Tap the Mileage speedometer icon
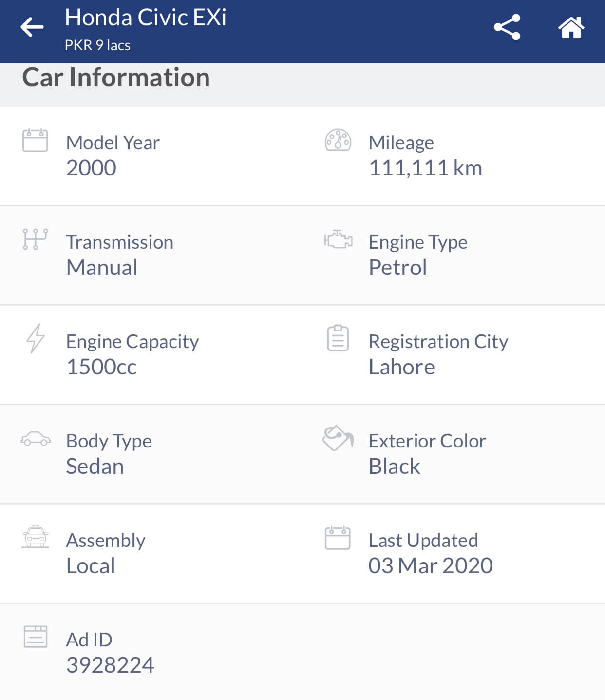The image size is (605, 700). pyautogui.click(x=338, y=140)
